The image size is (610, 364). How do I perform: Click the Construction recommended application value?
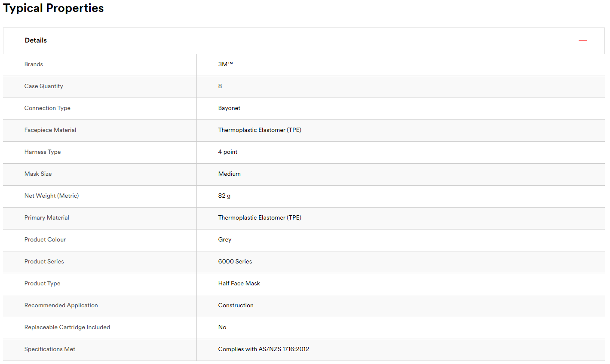236,306
